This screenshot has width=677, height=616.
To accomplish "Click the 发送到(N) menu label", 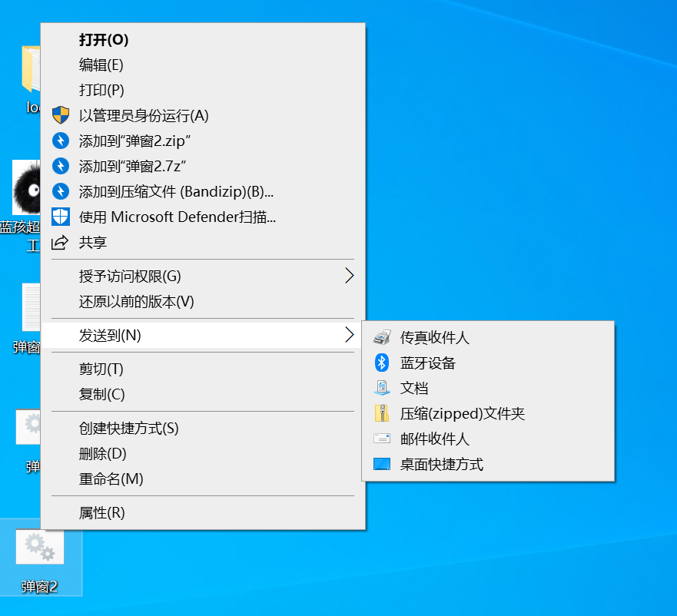I will [x=110, y=335].
